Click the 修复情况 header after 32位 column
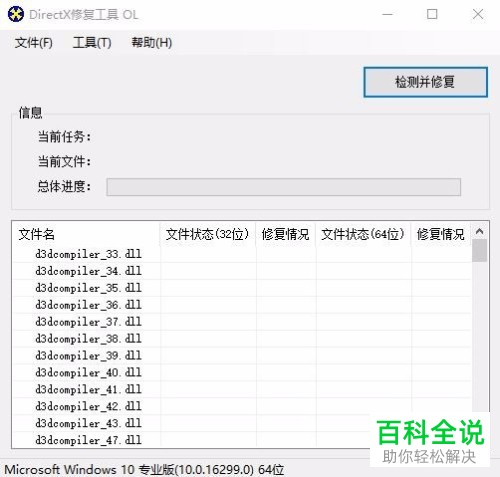The height and width of the screenshot is (477, 500). click(x=286, y=234)
